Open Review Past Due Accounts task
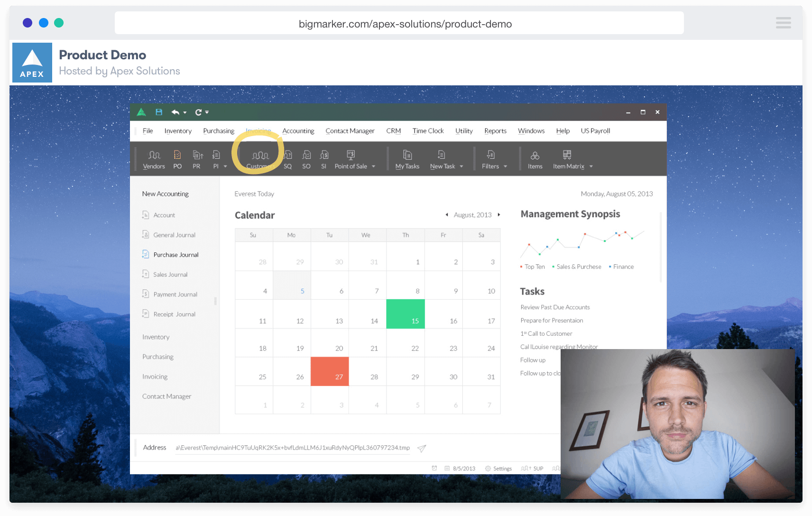Image resolution: width=812 pixels, height=516 pixels. (555, 307)
